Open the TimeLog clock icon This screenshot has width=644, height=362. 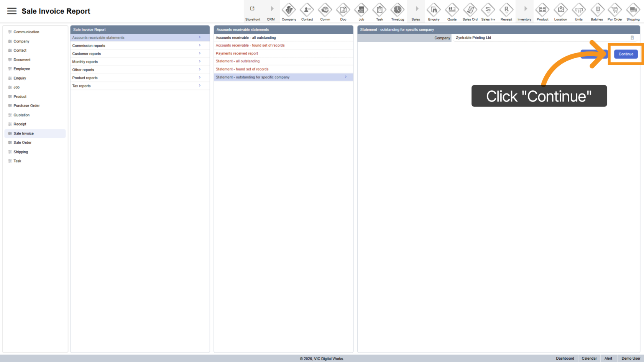[397, 10]
